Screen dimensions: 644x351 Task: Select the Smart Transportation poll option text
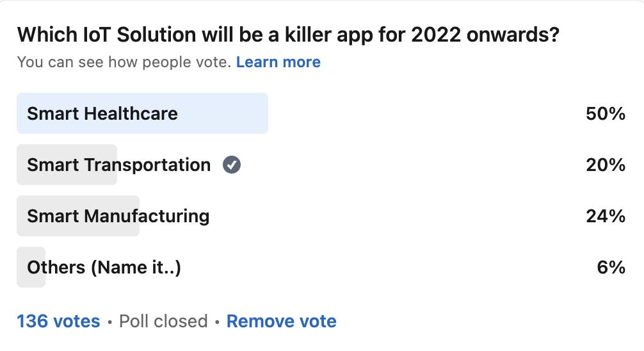[118, 165]
